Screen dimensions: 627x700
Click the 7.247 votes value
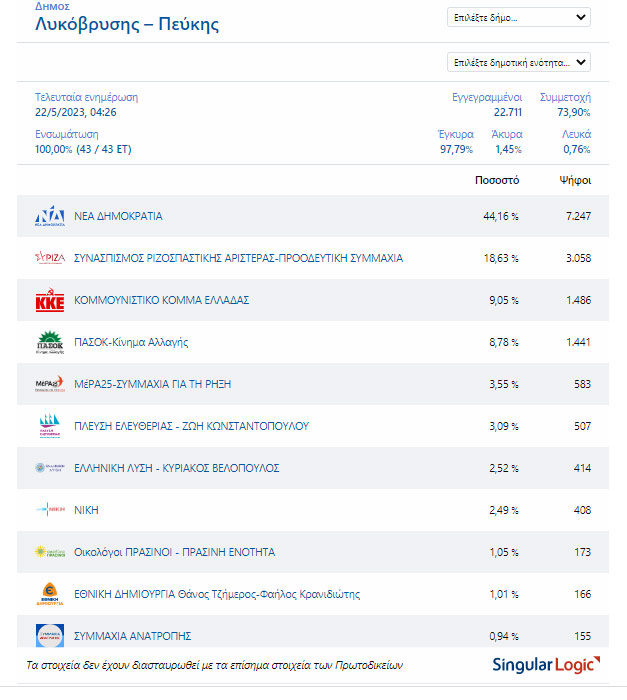[x=578, y=216]
